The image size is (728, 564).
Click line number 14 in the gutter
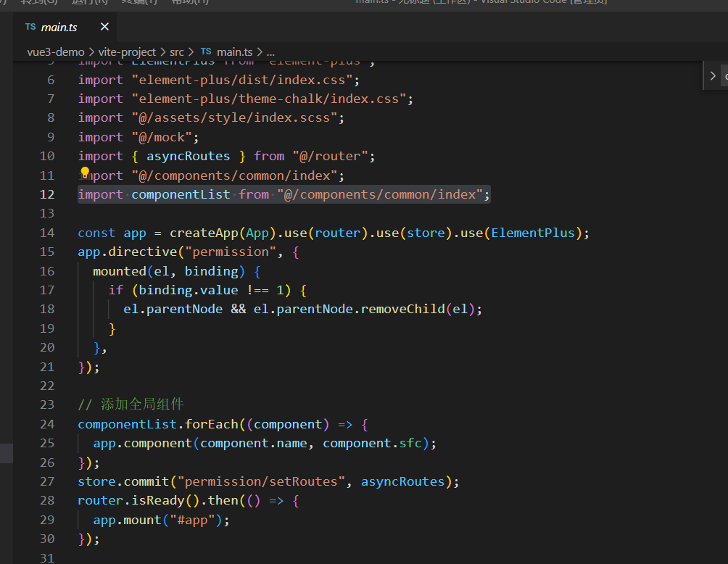(46, 233)
